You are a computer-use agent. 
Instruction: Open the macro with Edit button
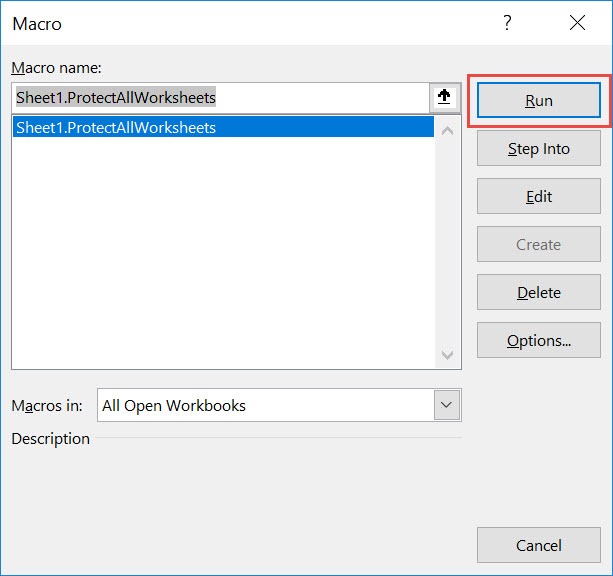538,196
